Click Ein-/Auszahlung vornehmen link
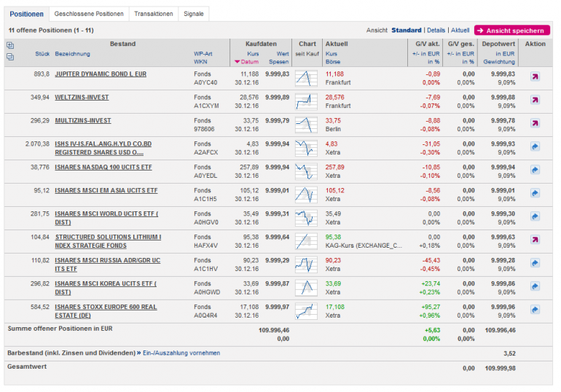Viewport: 561px width, 392px height. click(181, 353)
